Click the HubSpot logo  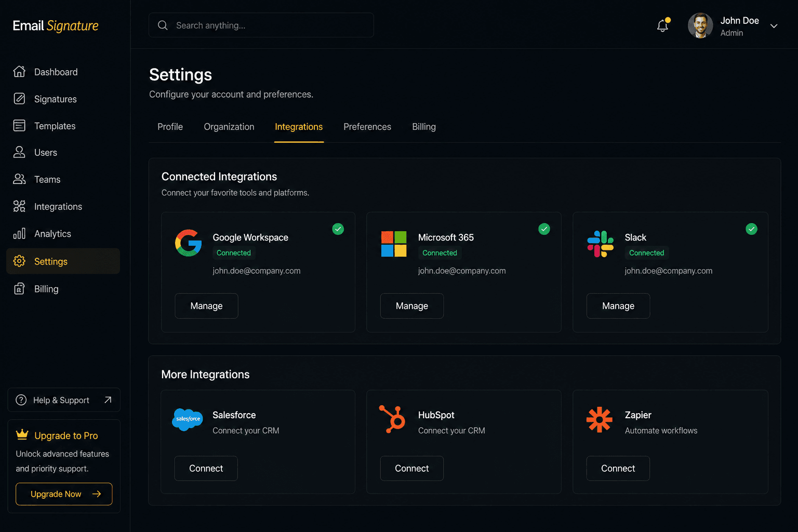click(392, 419)
